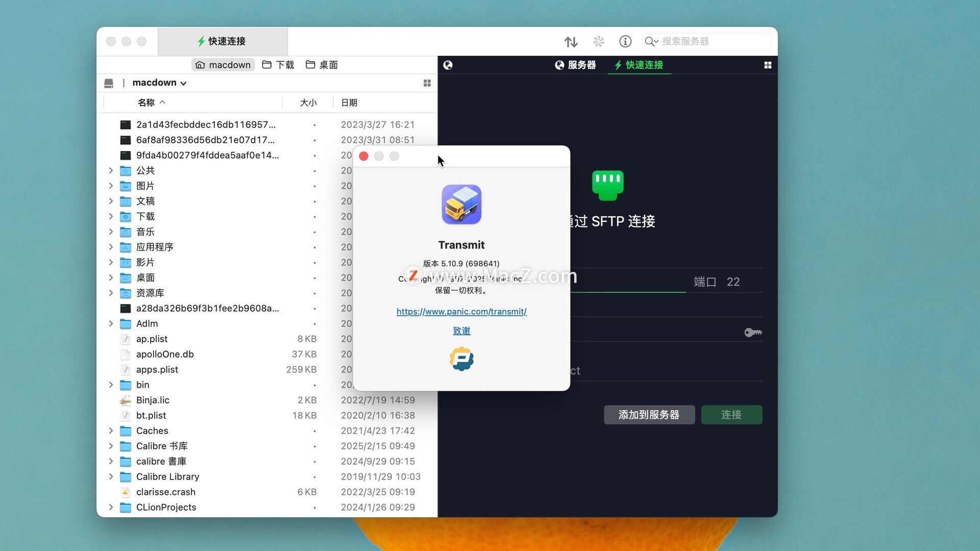Click the globe icon in remote pane
The width and height of the screenshot is (980, 551).
(x=448, y=65)
